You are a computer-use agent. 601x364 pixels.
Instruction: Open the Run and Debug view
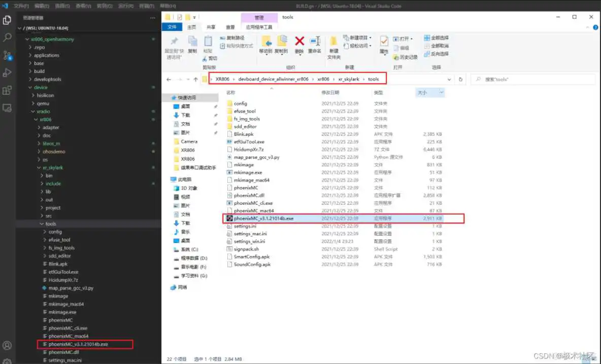(7, 72)
